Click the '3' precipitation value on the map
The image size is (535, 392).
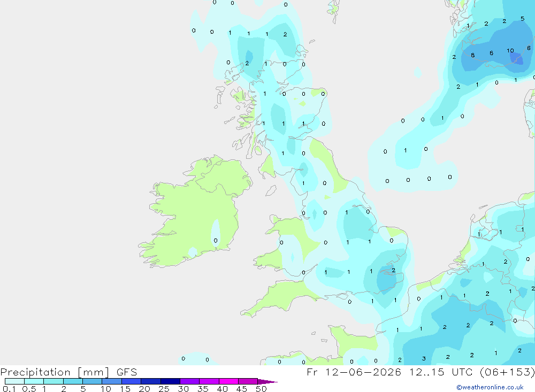click(424, 358)
